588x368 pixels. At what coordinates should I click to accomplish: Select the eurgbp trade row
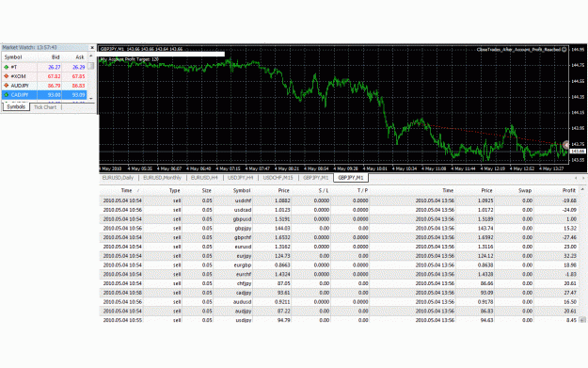pos(339,264)
